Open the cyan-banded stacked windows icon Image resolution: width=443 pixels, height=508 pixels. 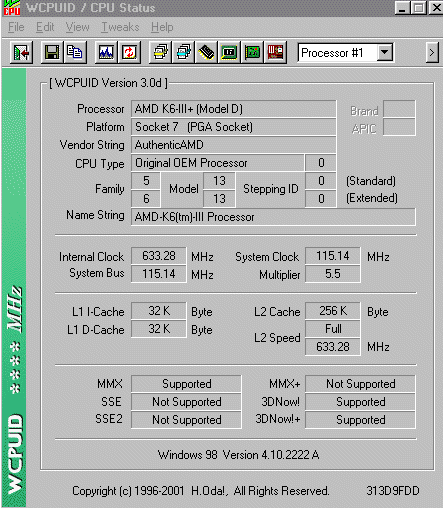pyautogui.click(x=183, y=53)
